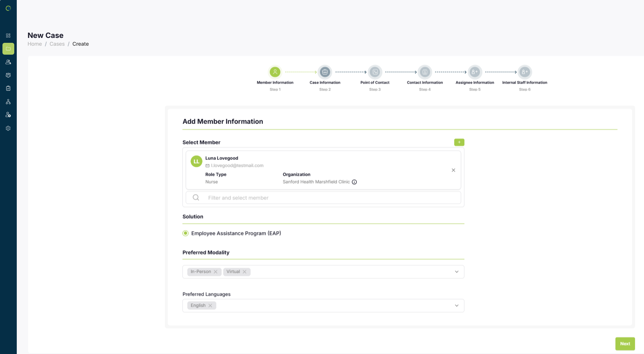
Task: Open the bottom settings gear icon in sidebar
Action: click(8, 128)
